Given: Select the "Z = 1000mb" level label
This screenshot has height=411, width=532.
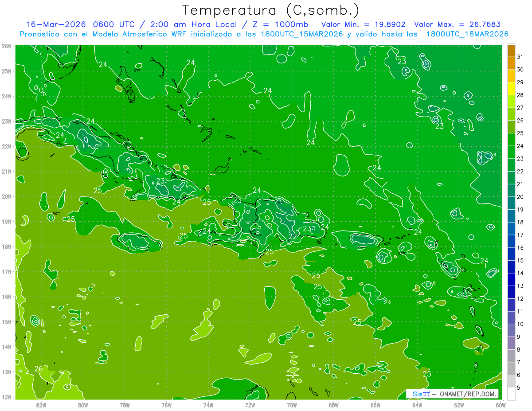Looking at the screenshot, I should tap(282, 24).
